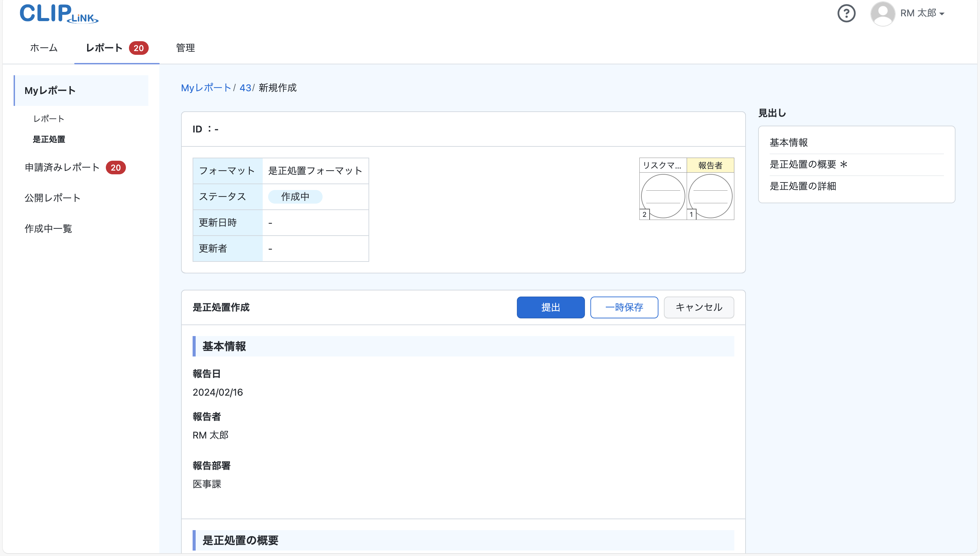This screenshot has height=556, width=980.
Task: Switch to the ホーム tab
Action: [44, 48]
